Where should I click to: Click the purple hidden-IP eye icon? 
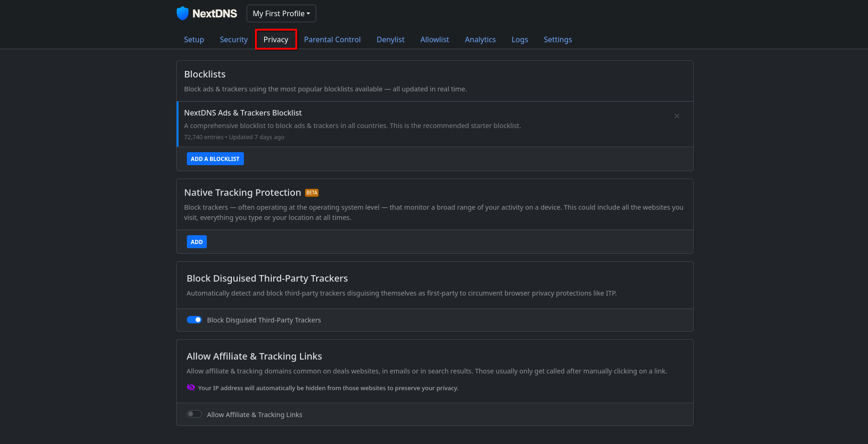tap(191, 387)
